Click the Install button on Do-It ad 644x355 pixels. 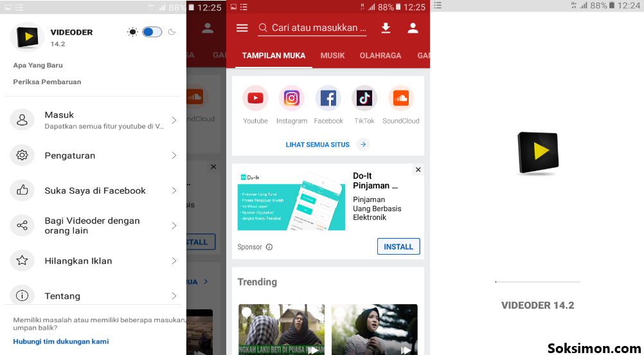click(x=398, y=246)
